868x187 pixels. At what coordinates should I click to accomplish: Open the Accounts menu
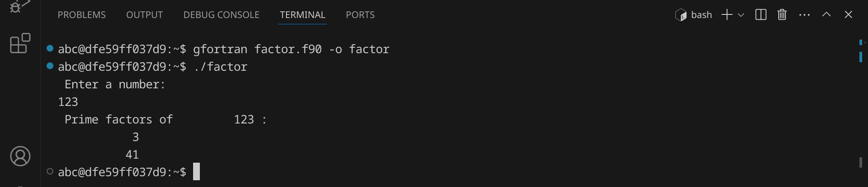click(x=20, y=156)
